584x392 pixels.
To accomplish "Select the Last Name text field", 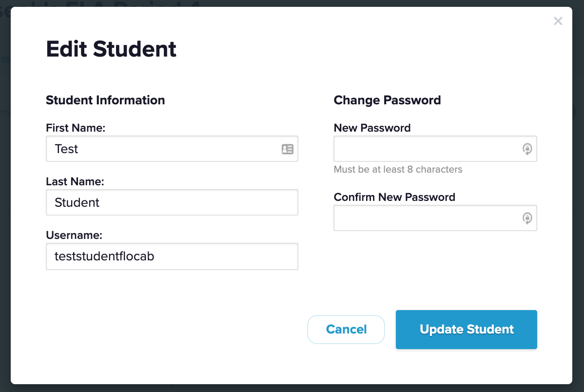I will tap(172, 202).
